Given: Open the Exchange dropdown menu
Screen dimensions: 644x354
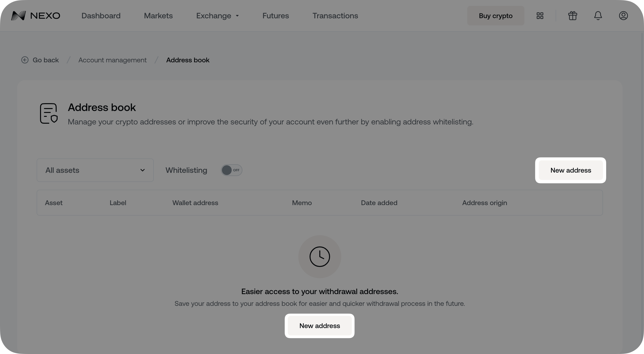Looking at the screenshot, I should (x=217, y=16).
